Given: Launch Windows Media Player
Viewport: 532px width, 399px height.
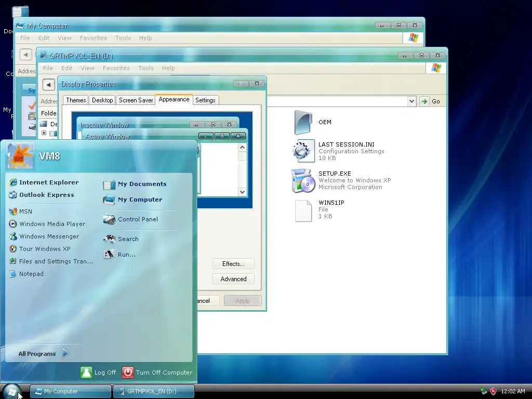Looking at the screenshot, I should coord(47,224).
